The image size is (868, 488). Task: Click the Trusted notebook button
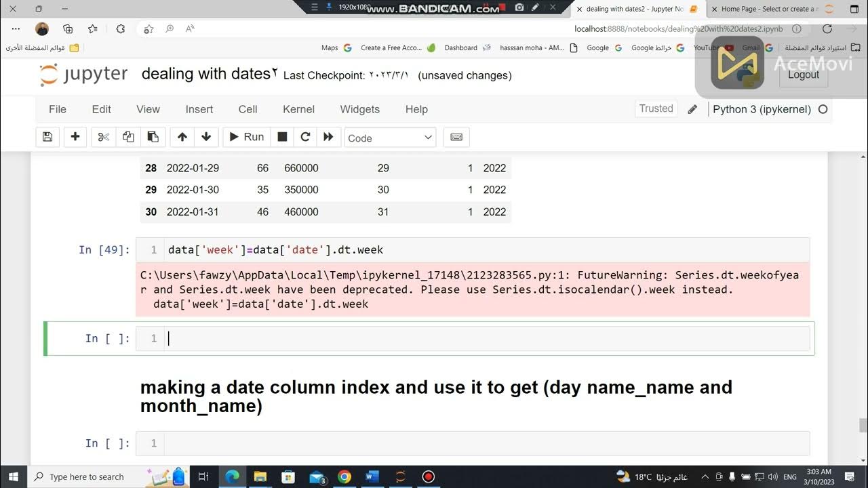[656, 108]
